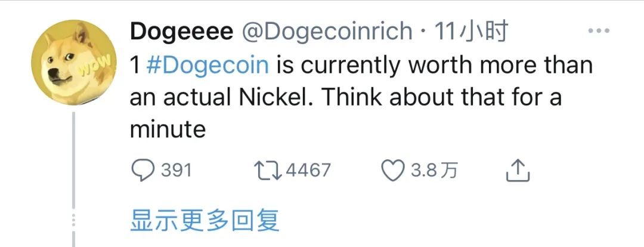Click the 11小时 timestamp

[470, 32]
